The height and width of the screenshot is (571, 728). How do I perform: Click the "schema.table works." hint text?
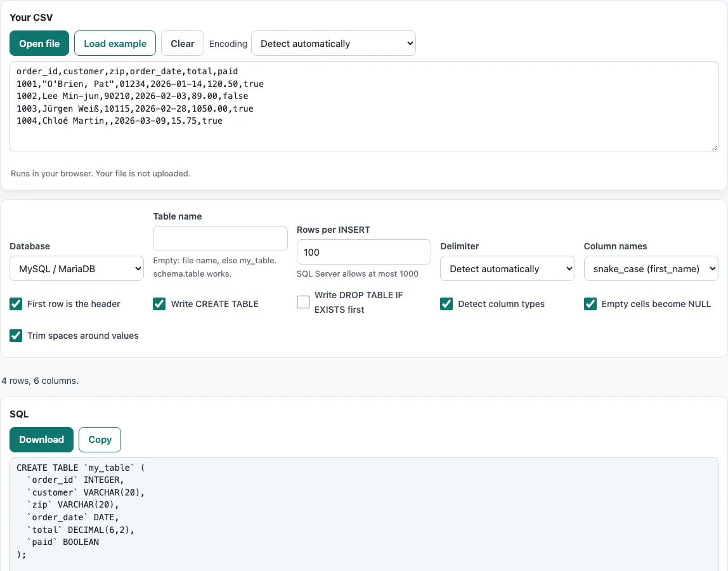coord(192,273)
